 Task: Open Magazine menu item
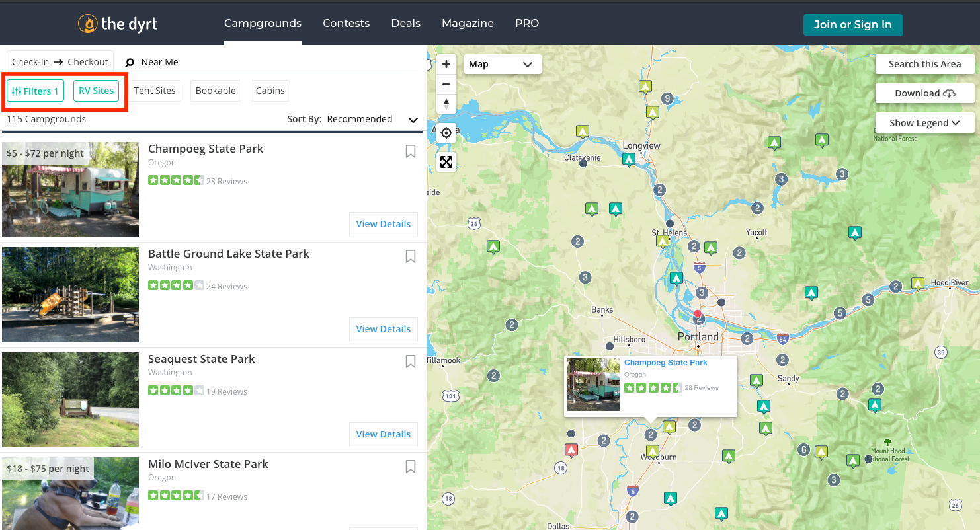pos(468,23)
